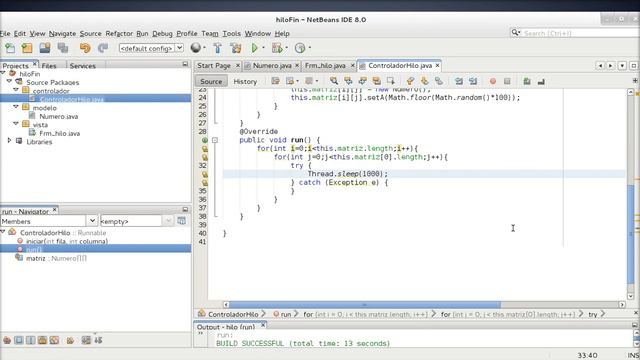Open the Source menu
Image resolution: width=640 pixels, height=360 pixels.
(x=90, y=33)
